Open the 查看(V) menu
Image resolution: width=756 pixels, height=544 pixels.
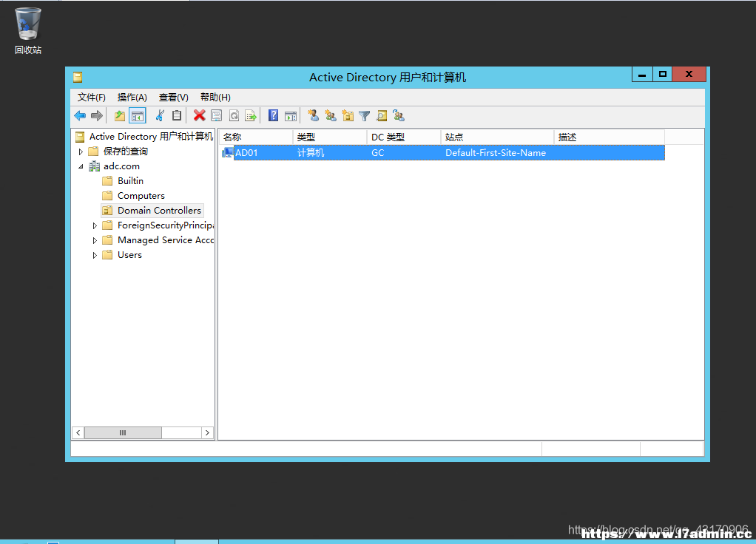(x=174, y=98)
